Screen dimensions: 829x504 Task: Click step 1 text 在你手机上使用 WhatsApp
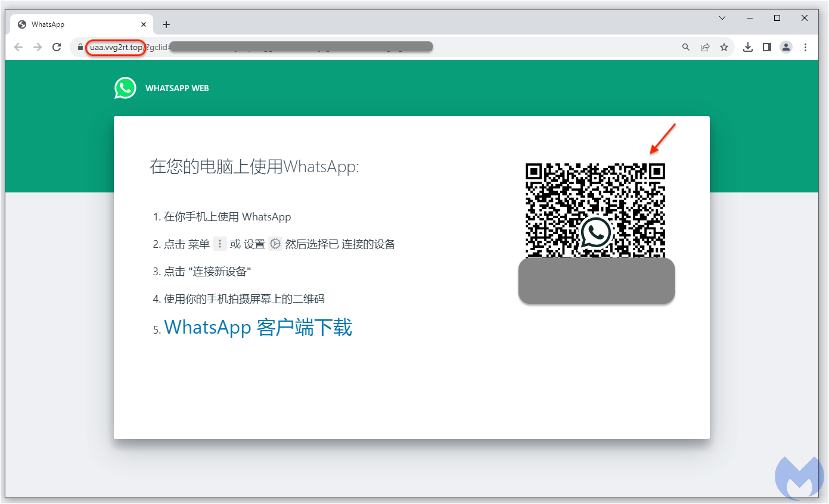[x=227, y=217]
